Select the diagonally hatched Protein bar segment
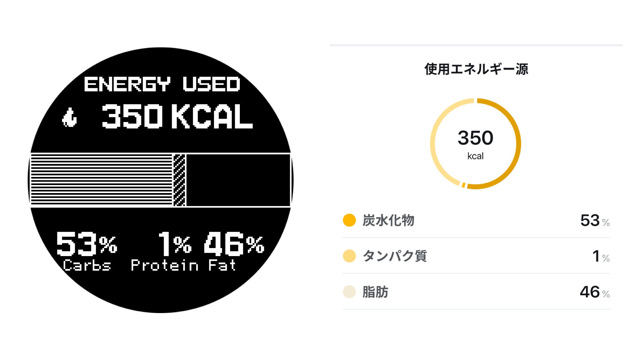 (179, 180)
